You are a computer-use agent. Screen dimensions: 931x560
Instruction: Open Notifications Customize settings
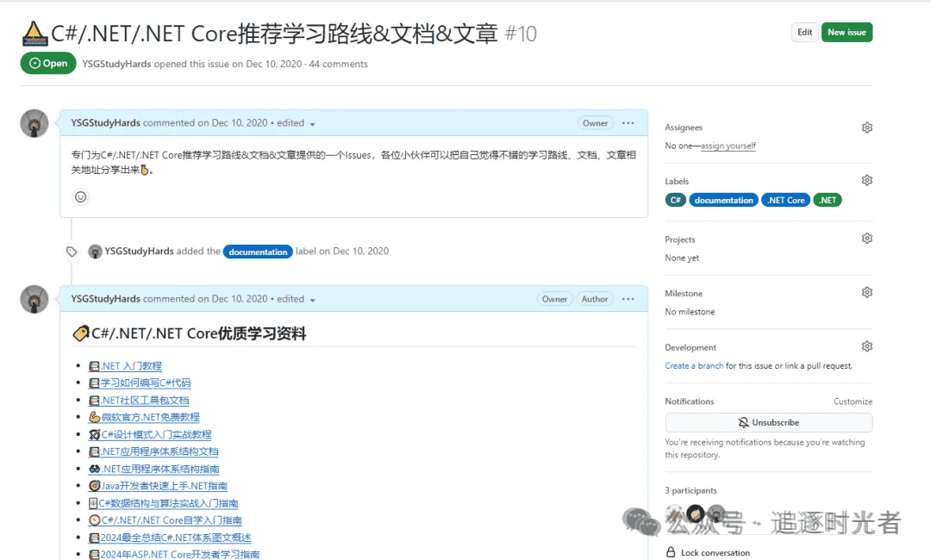click(x=853, y=401)
